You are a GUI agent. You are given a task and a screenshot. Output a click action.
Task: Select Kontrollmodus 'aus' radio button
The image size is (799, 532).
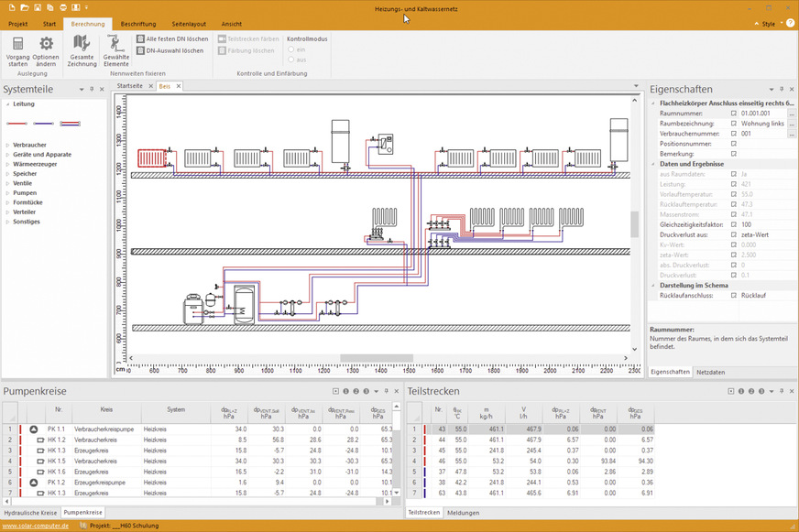(291, 60)
